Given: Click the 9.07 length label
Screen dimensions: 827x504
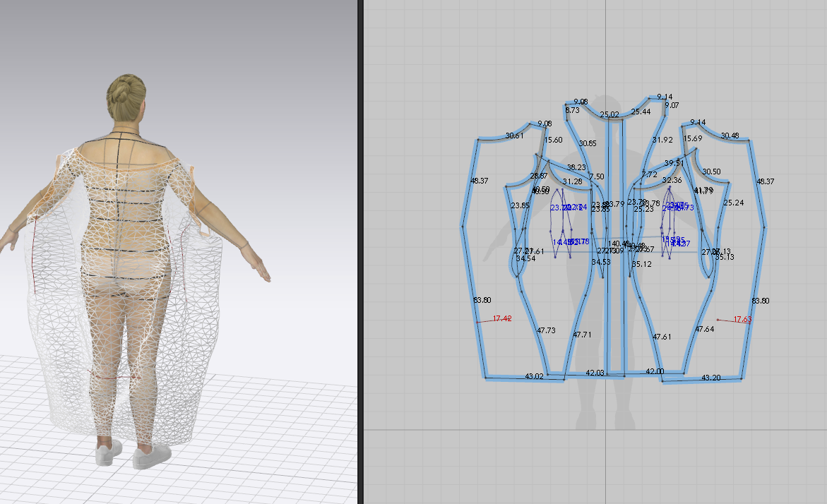Looking at the screenshot, I should point(672,105).
